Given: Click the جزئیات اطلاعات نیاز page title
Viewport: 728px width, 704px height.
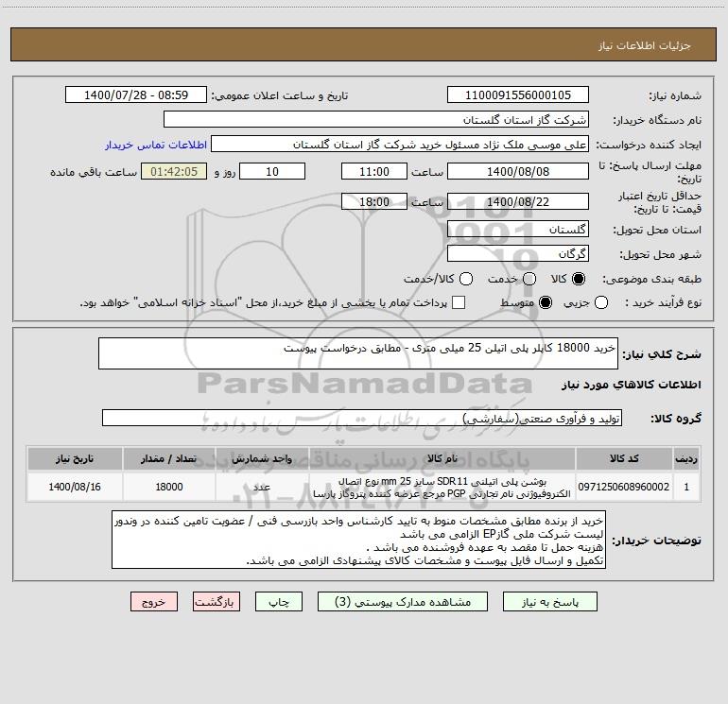Looking at the screenshot, I should [x=645, y=45].
